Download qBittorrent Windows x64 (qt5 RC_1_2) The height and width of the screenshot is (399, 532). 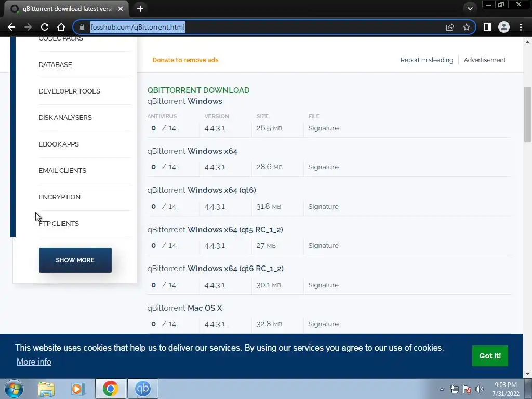pyautogui.click(x=215, y=230)
